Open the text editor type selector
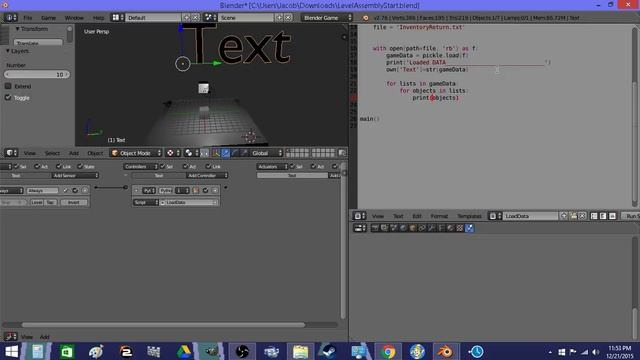This screenshot has width=640, height=360. (360, 216)
